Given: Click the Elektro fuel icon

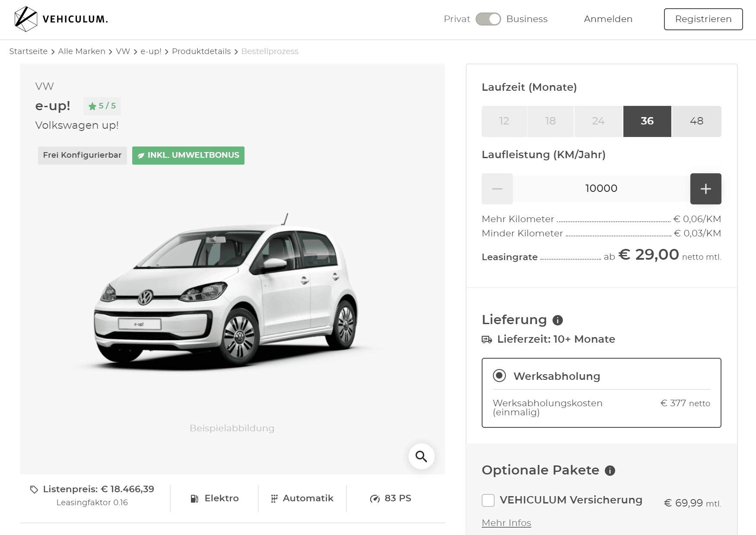Looking at the screenshot, I should pyautogui.click(x=194, y=499).
